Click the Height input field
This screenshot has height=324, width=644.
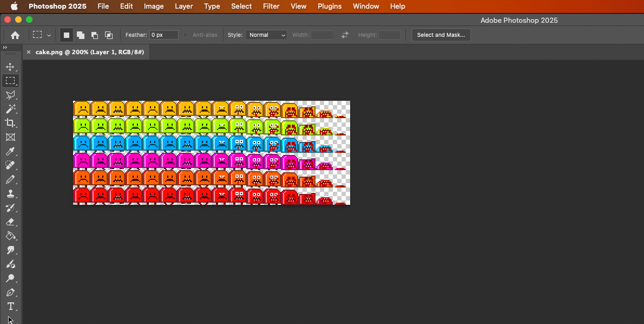[x=389, y=35]
